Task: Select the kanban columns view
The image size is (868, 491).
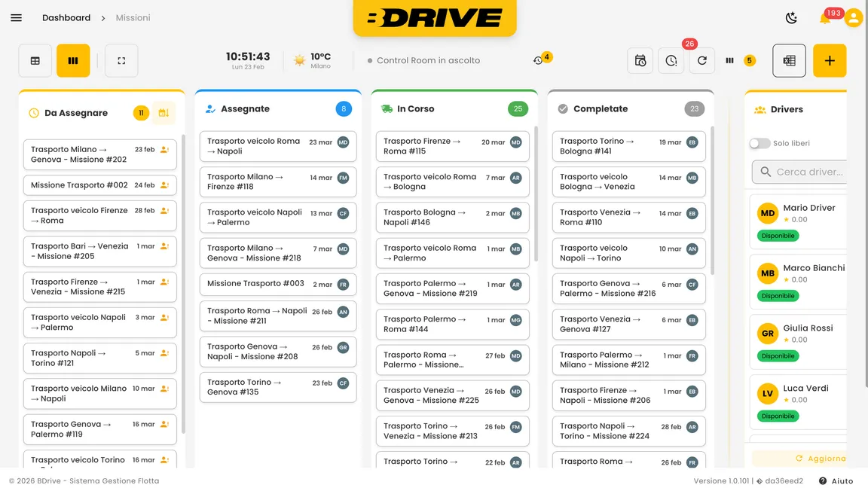Action: pyautogui.click(x=73, y=61)
